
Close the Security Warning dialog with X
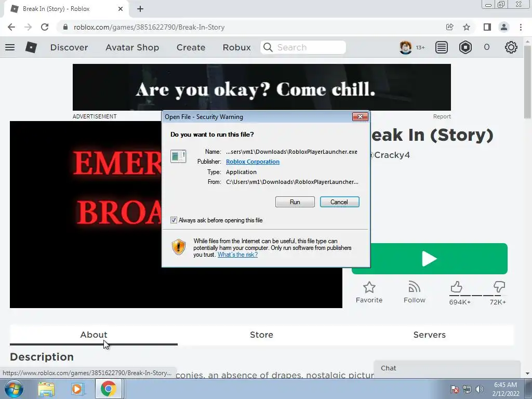pyautogui.click(x=360, y=117)
